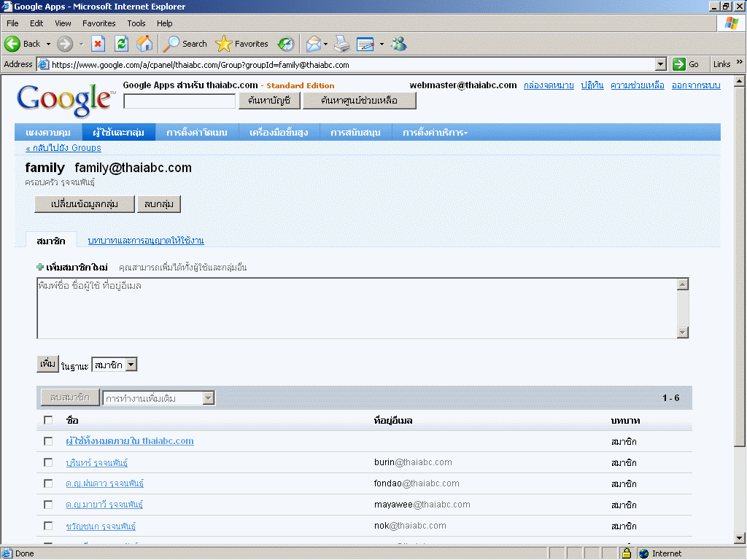Image resolution: width=747 pixels, height=560 pixels.
Task: Open the Mail toolbar icon
Action: click(313, 44)
